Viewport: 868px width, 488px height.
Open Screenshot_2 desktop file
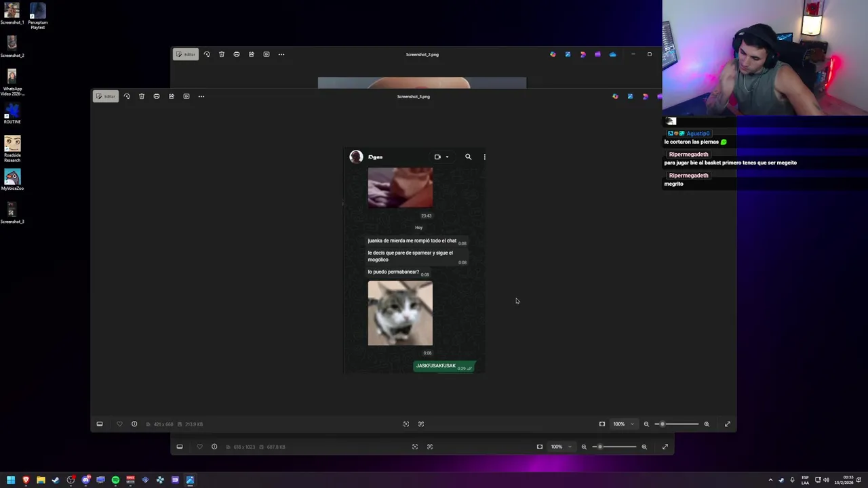coord(12,47)
